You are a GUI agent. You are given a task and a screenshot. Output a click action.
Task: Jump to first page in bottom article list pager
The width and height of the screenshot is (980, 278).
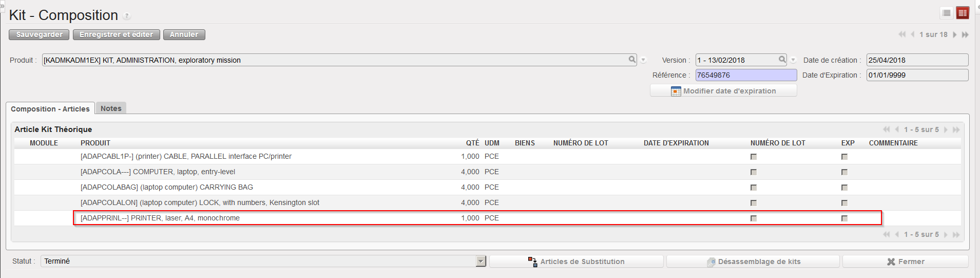[887, 234]
